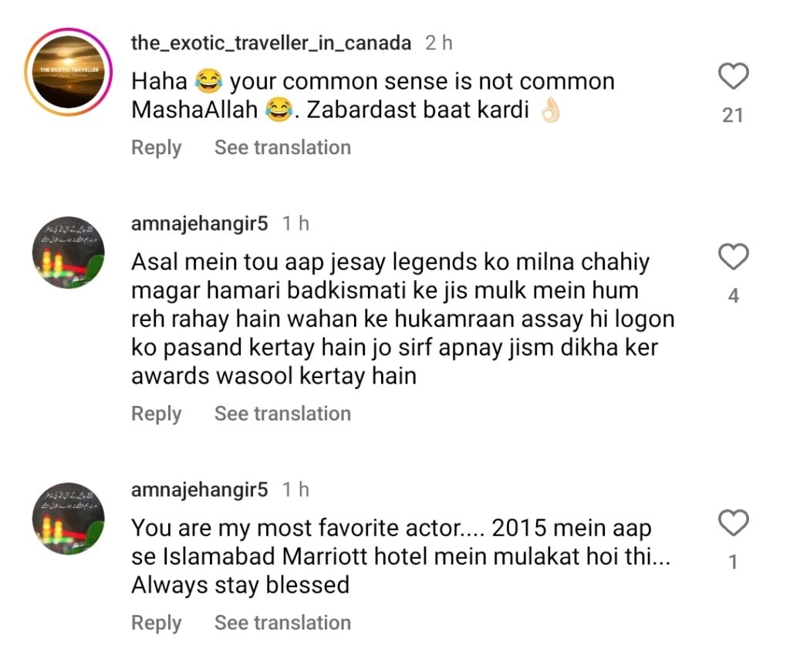The image size is (790, 672).
Task: View the 21 likes count
Action: pyautogui.click(x=732, y=116)
